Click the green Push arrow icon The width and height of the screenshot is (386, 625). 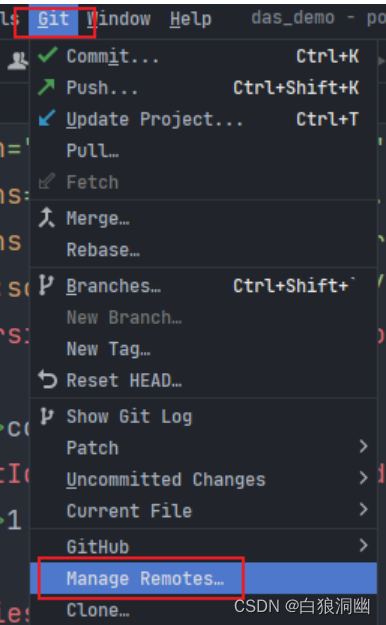click(x=46, y=87)
